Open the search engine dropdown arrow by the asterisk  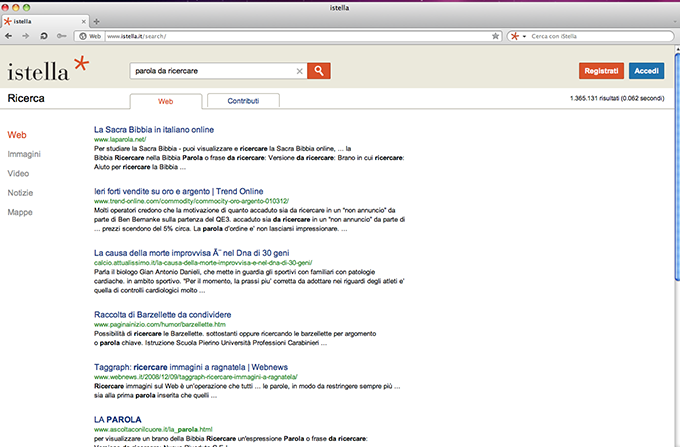click(x=524, y=36)
